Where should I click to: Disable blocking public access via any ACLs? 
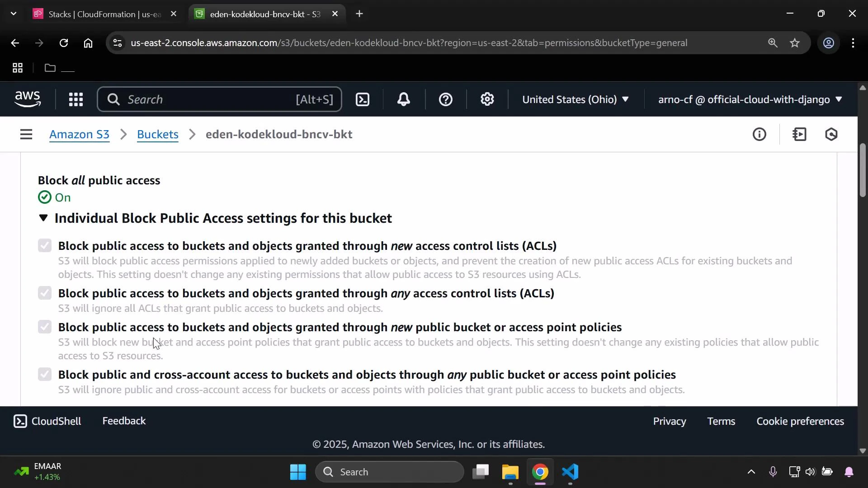coord(44,293)
